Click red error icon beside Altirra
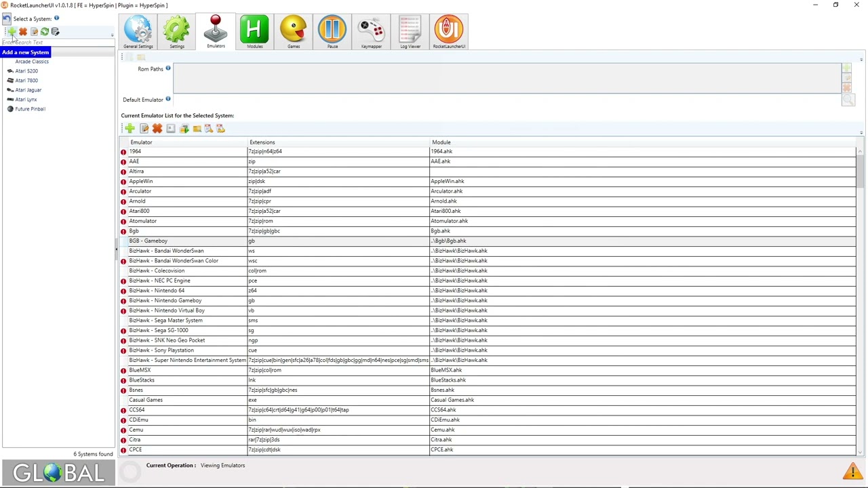The height and width of the screenshot is (488, 868). pos(123,172)
